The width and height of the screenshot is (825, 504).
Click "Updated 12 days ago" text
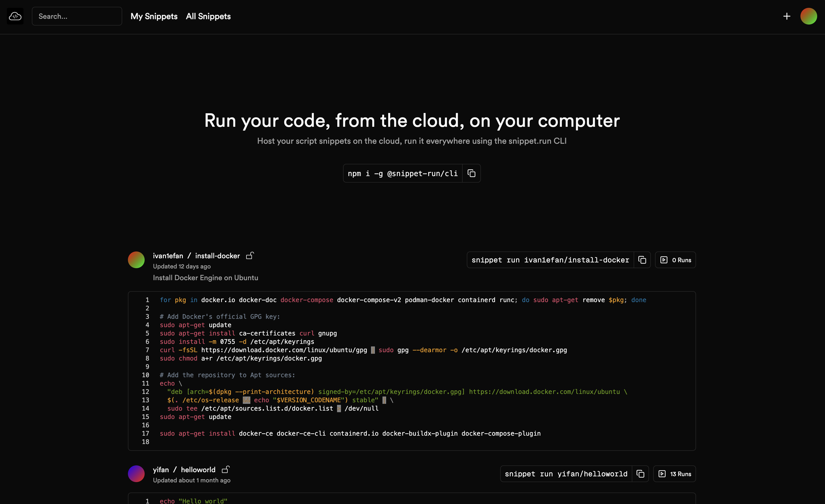point(182,266)
